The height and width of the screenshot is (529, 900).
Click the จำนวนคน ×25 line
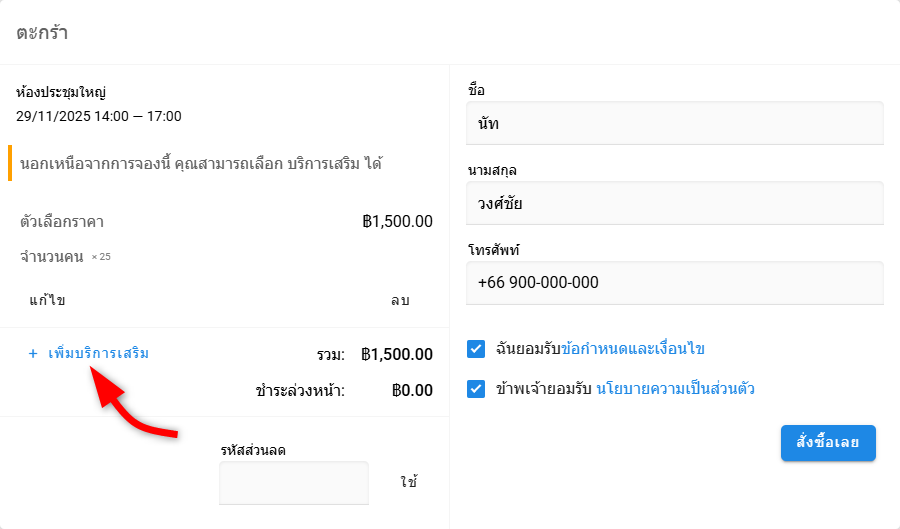coord(65,257)
